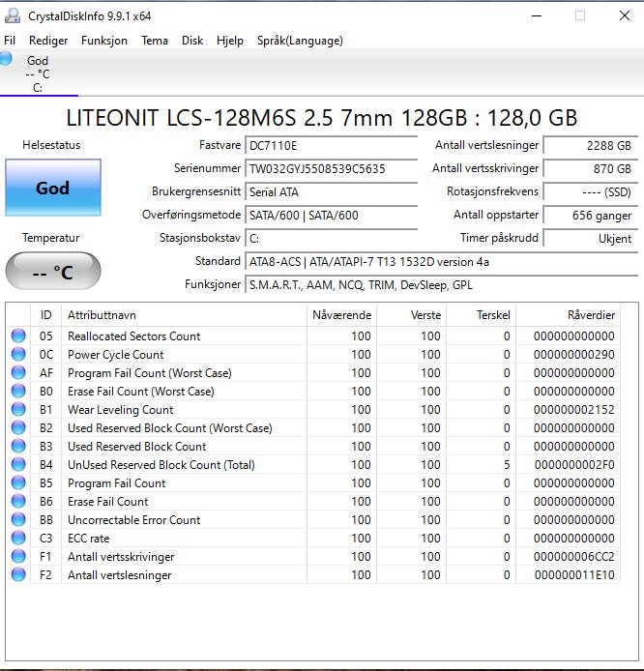This screenshot has width=644, height=671.
Task: Click status orb for Erase Fail Count (Worst Case)
Action: [x=18, y=391]
